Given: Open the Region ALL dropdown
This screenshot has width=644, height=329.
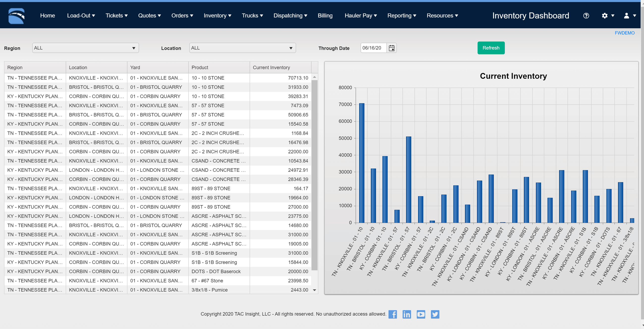Looking at the screenshot, I should pyautogui.click(x=85, y=48).
